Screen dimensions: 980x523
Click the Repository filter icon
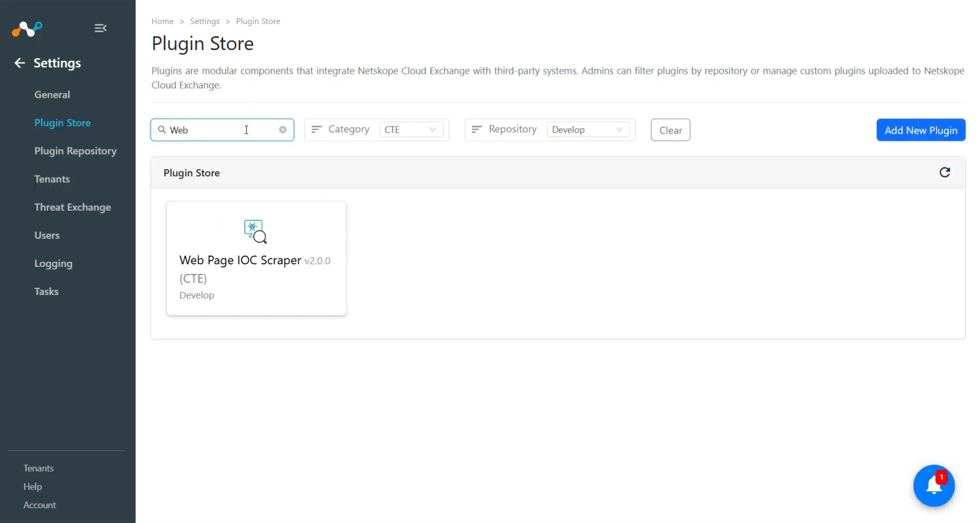(476, 130)
